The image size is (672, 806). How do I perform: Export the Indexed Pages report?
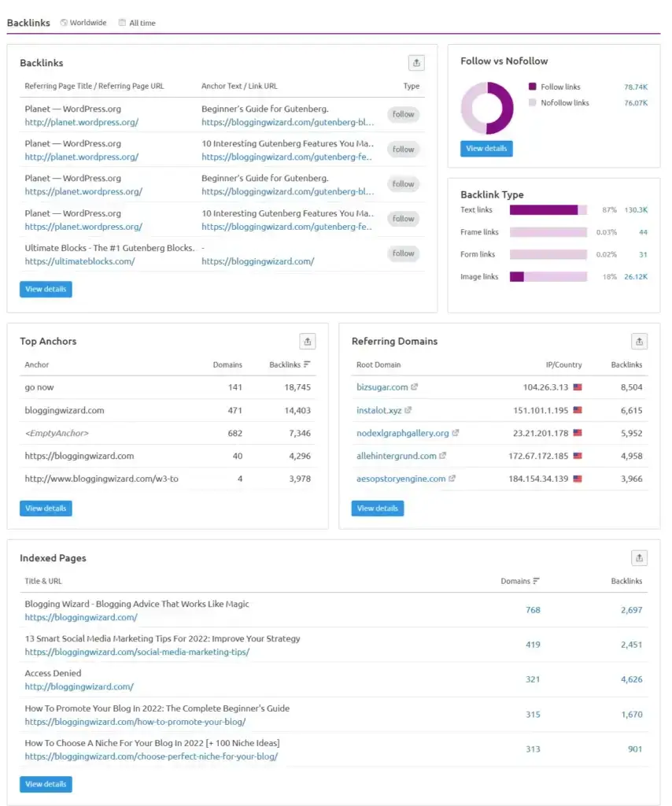pos(639,557)
